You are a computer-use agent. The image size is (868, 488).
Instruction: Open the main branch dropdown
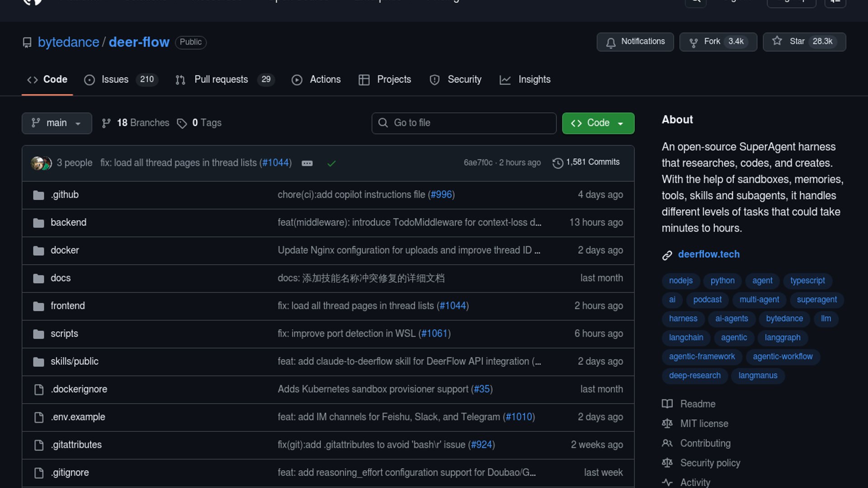click(57, 123)
